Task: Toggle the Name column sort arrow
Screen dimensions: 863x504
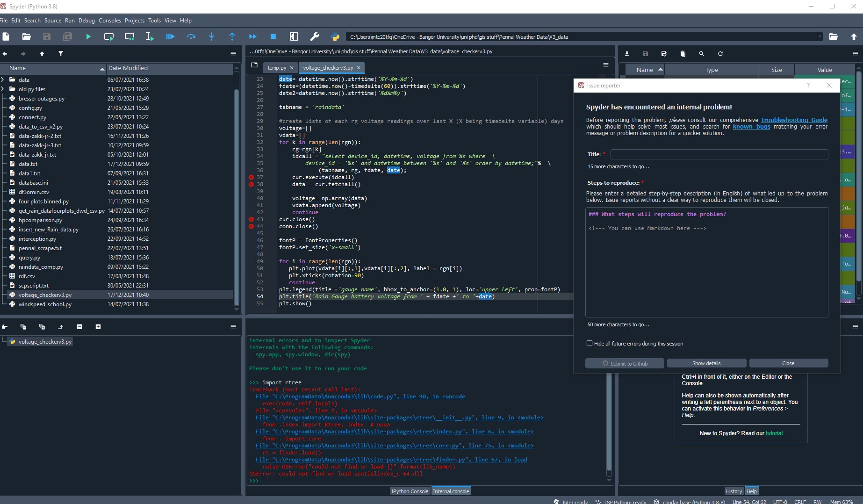Action: pyautogui.click(x=102, y=68)
